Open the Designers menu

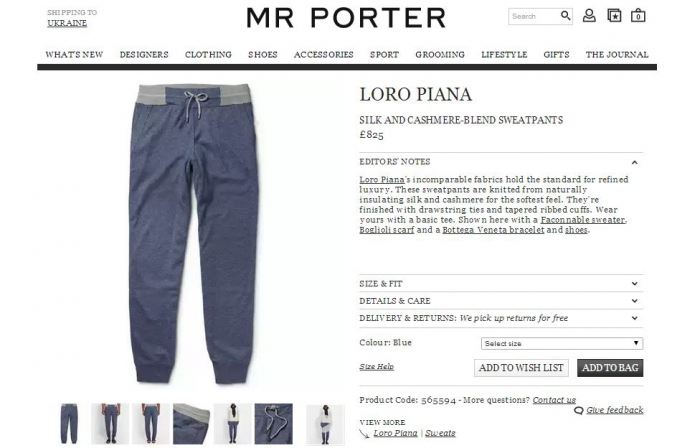click(x=144, y=54)
